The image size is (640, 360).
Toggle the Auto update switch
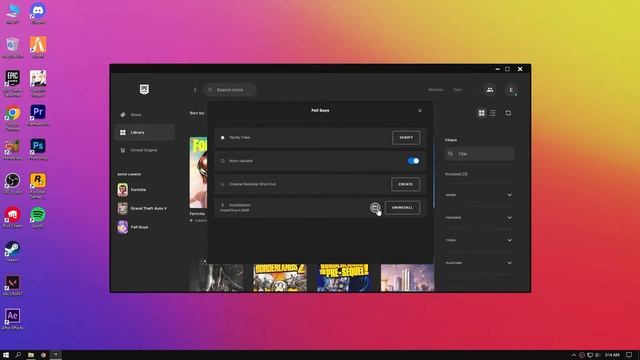point(413,161)
